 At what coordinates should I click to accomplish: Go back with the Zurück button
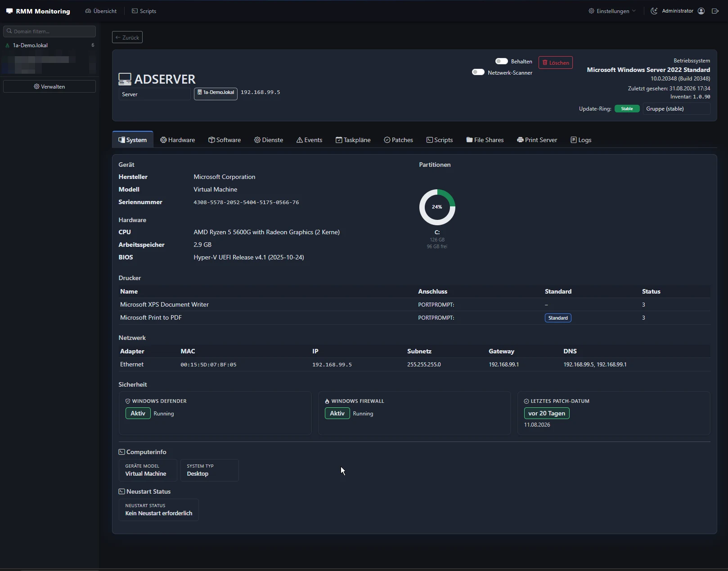click(x=127, y=37)
